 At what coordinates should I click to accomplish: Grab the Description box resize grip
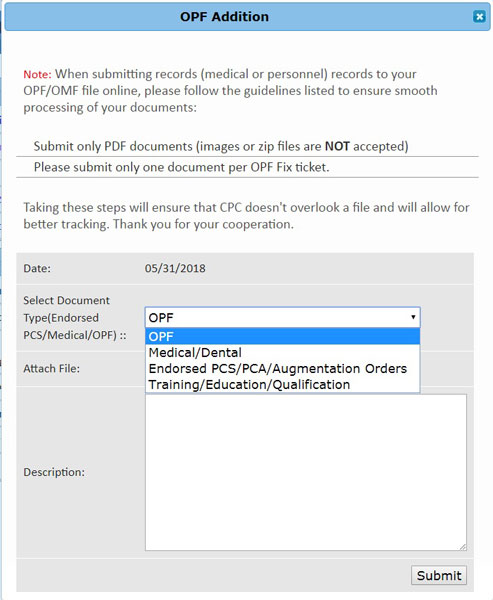[x=463, y=547]
